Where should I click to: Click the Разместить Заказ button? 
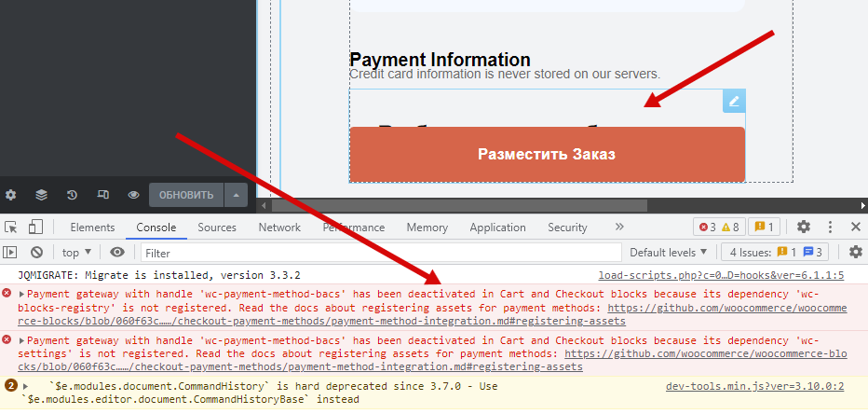[x=547, y=154]
